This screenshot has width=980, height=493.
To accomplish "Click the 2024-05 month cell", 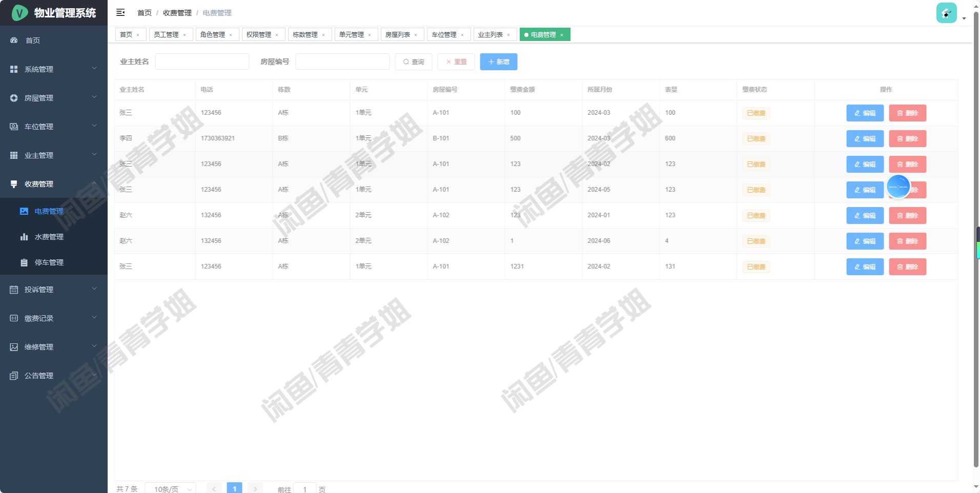I will tap(599, 190).
